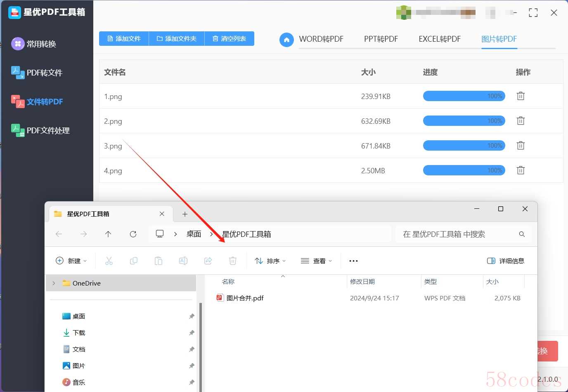Sort by 大小 column in Explorer
568x392 pixels.
click(492, 281)
